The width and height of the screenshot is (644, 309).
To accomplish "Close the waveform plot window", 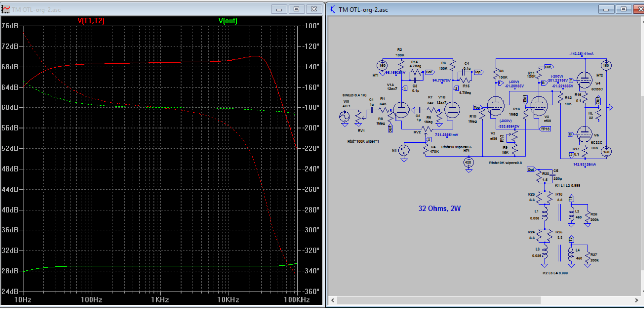I will 314,9.
